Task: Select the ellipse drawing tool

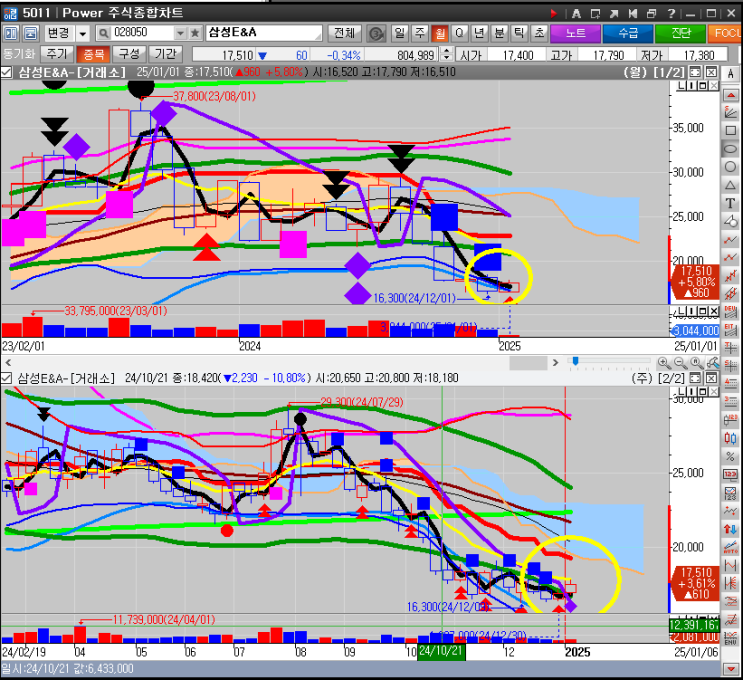Action: pos(730,149)
